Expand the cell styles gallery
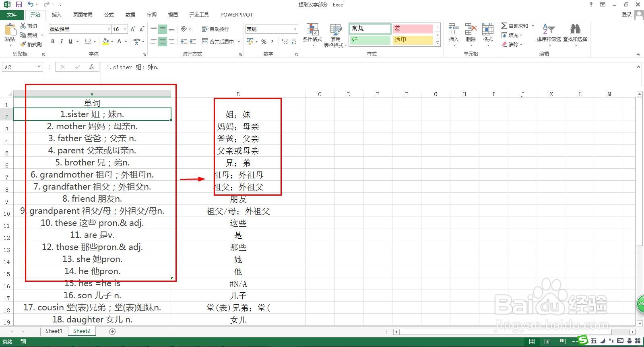 pyautogui.click(x=438, y=42)
